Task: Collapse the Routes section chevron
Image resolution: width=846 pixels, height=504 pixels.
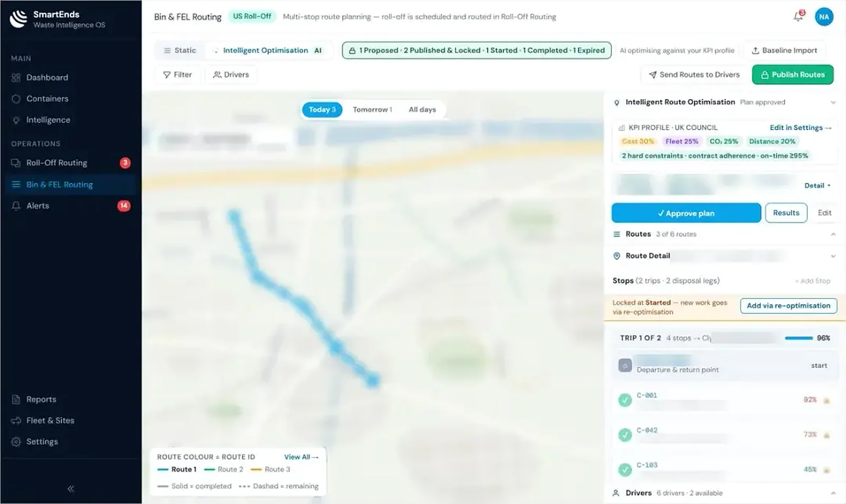Action: pos(833,234)
